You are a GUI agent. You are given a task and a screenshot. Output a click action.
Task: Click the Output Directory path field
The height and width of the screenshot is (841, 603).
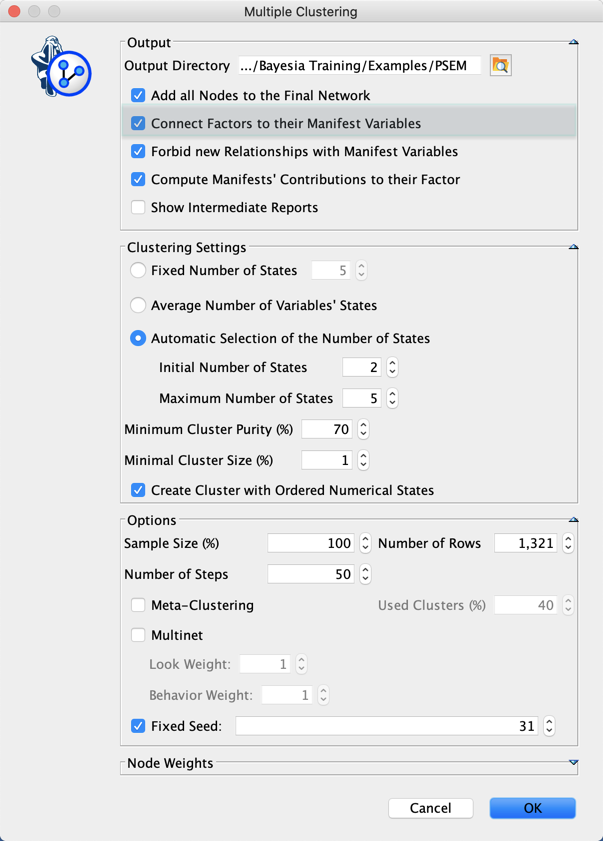coord(360,66)
